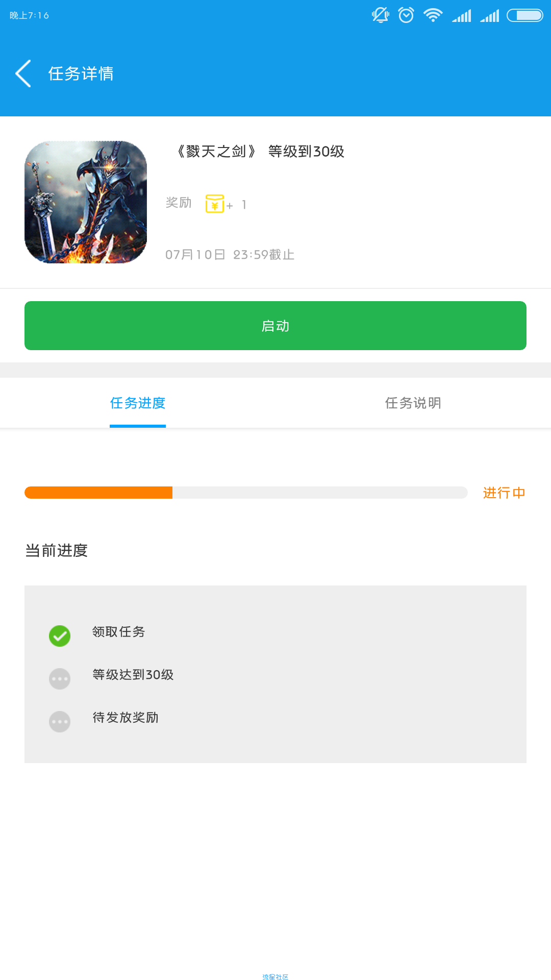Image resolution: width=551 pixels, height=980 pixels.
Task: Tap the alarm clock status icon
Action: 406,15
